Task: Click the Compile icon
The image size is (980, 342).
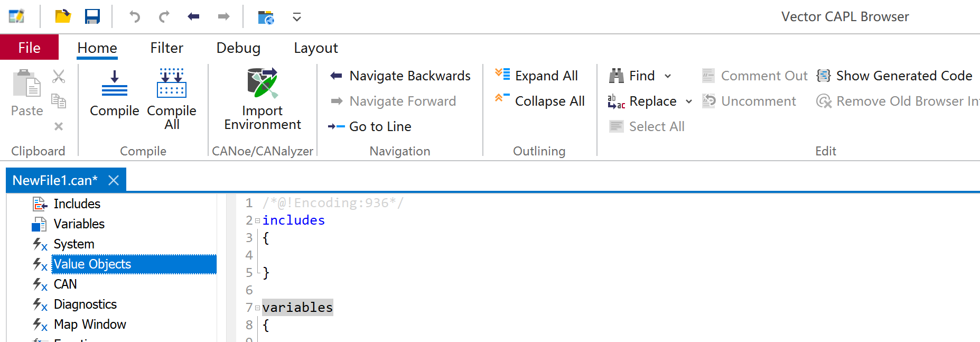Action: (114, 84)
